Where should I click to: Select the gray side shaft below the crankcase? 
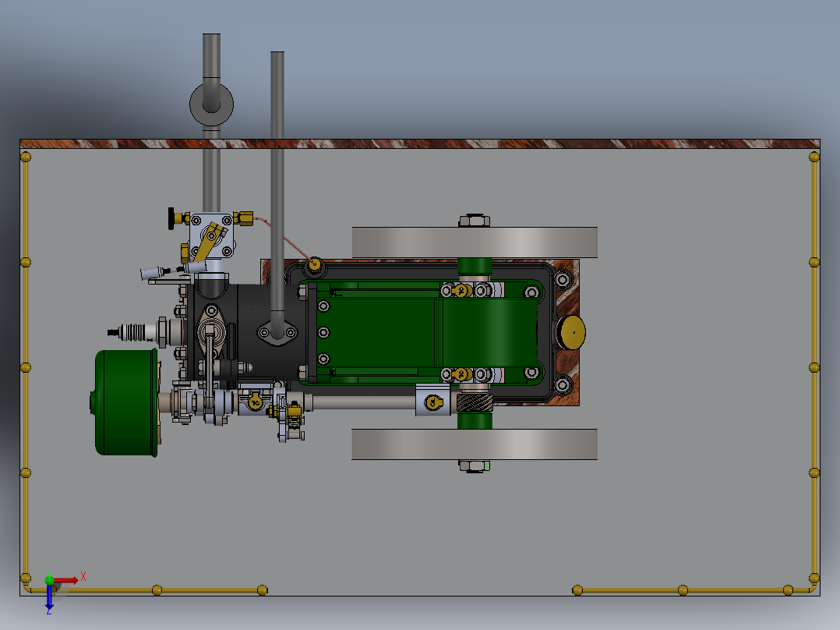[x=365, y=402]
